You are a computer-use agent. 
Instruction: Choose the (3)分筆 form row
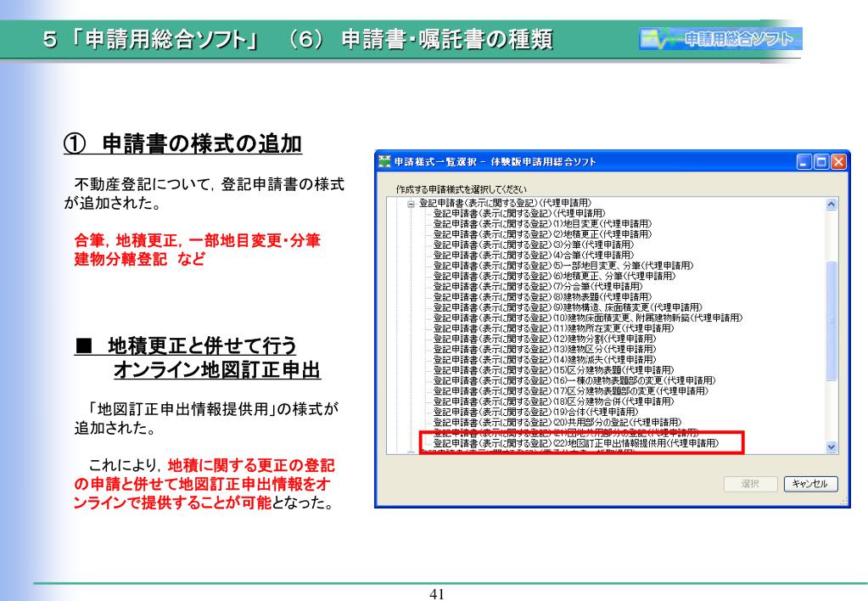click(533, 244)
